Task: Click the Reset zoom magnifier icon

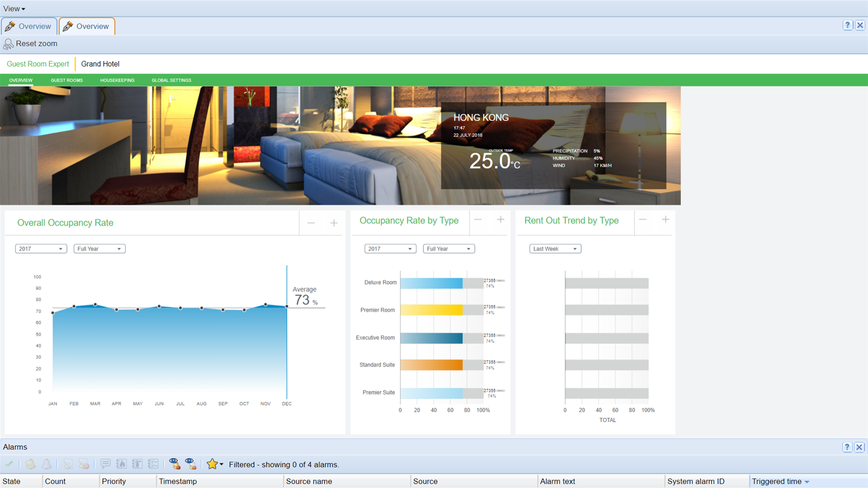Action: point(9,44)
